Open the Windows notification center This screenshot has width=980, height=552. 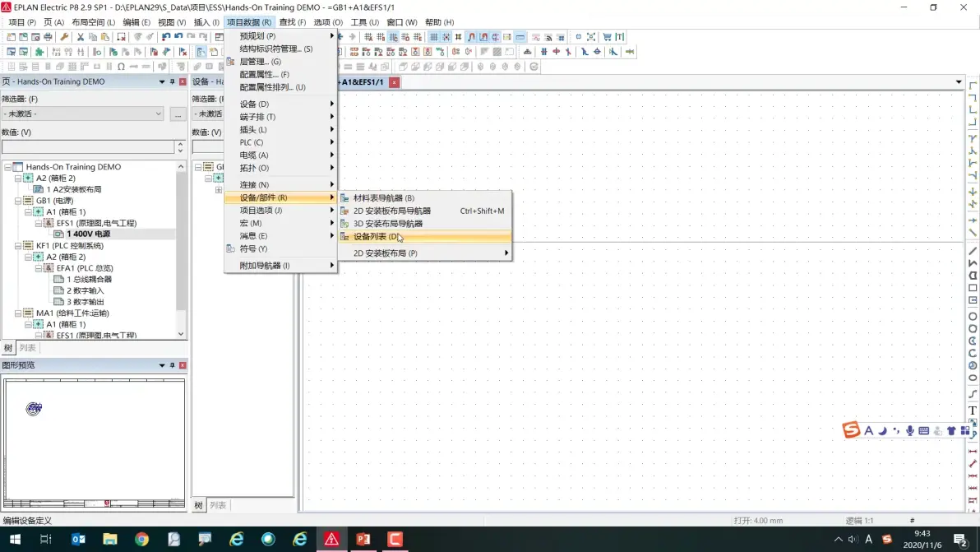click(960, 540)
